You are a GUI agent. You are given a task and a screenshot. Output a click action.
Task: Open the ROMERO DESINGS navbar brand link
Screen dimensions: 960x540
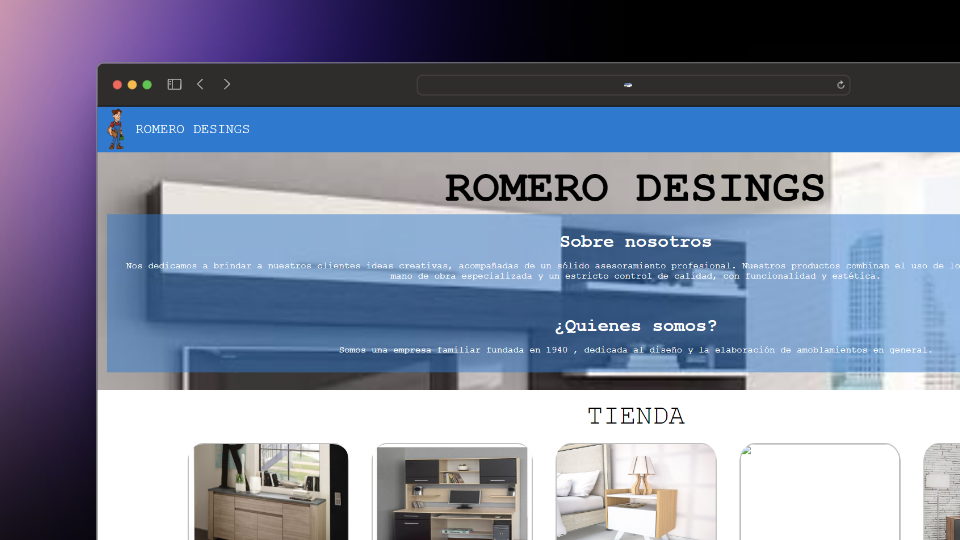pyautogui.click(x=193, y=129)
